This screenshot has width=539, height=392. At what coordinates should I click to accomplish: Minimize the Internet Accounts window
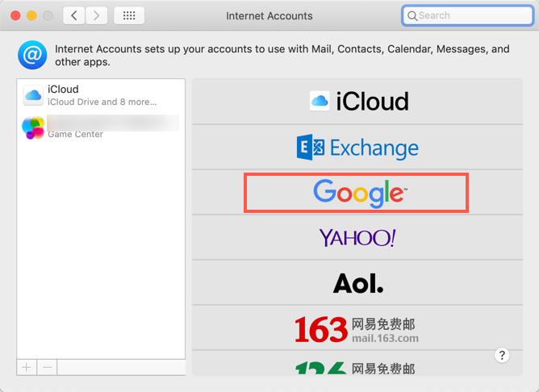(31, 15)
